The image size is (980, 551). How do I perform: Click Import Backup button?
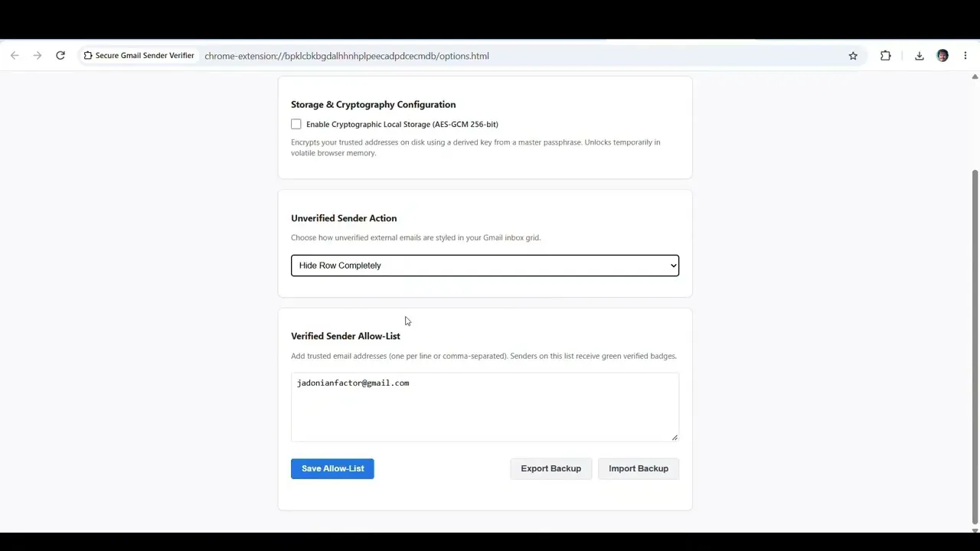click(x=639, y=468)
